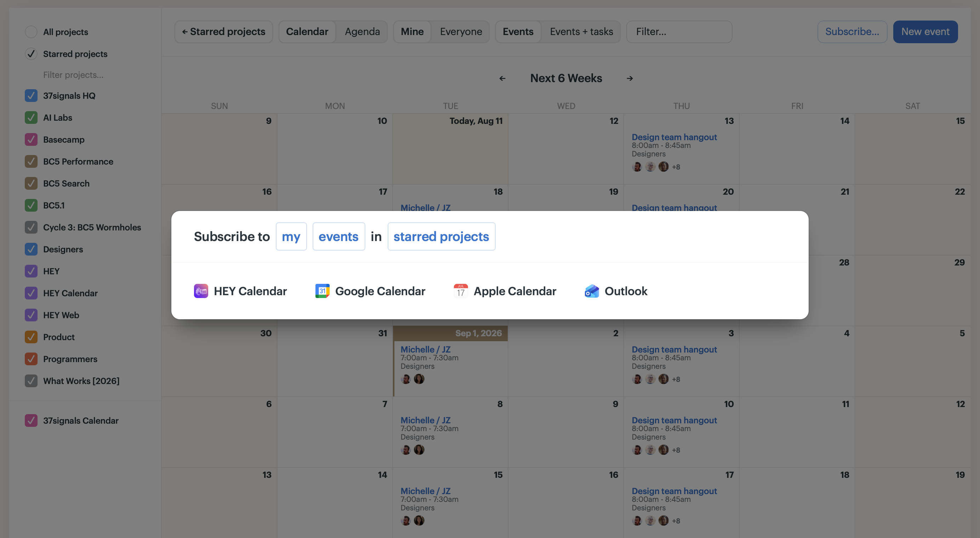The height and width of the screenshot is (538, 980).
Task: Click the Apple Calendar icon
Action: click(461, 291)
